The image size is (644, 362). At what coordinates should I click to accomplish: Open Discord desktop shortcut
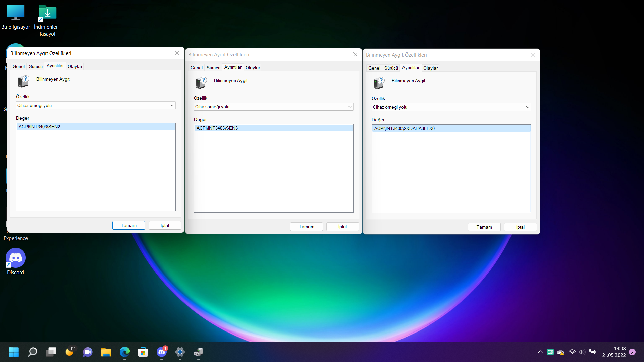coord(15,258)
